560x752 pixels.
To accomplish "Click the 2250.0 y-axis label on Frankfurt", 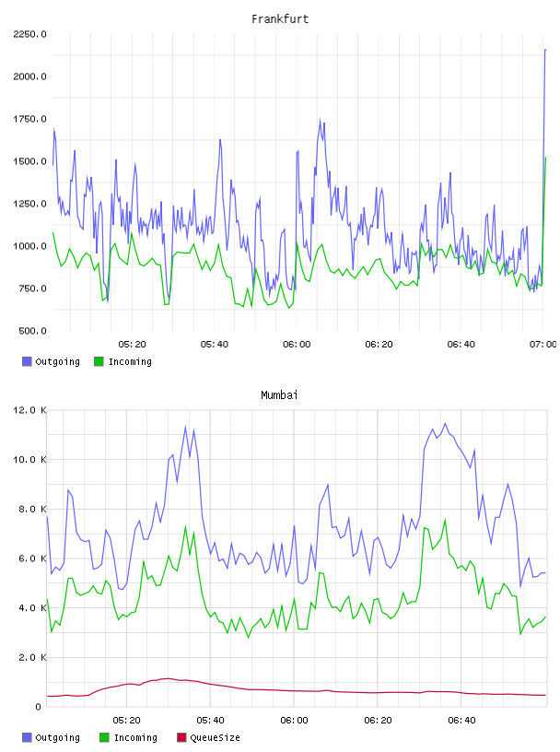I will tap(29, 34).
